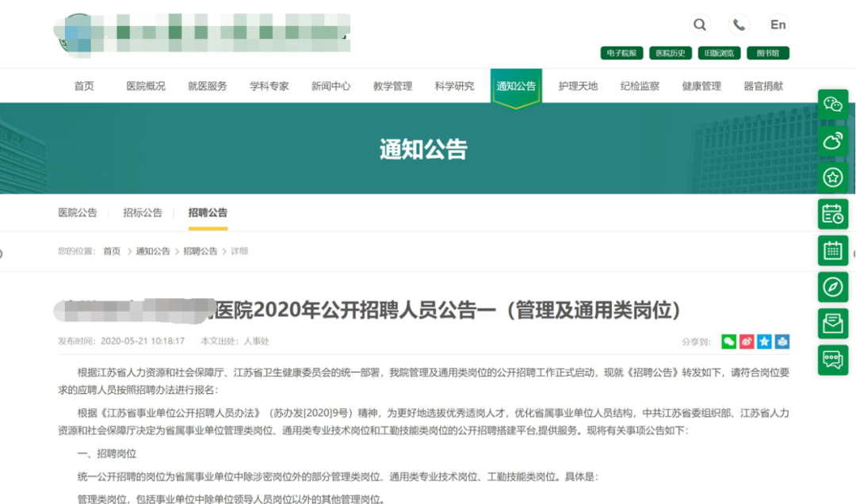Image resolution: width=856 pixels, height=504 pixels.
Task: Switch to English with En button
Action: (778, 25)
